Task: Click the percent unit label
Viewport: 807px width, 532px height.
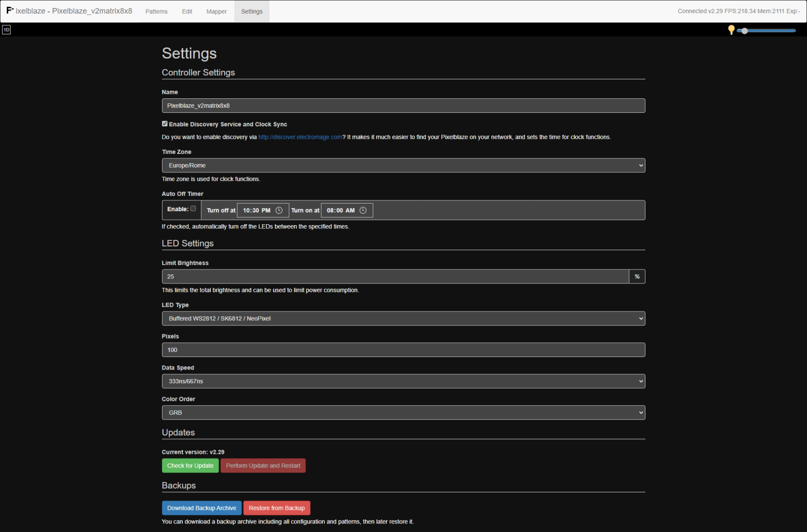Action: (x=637, y=277)
